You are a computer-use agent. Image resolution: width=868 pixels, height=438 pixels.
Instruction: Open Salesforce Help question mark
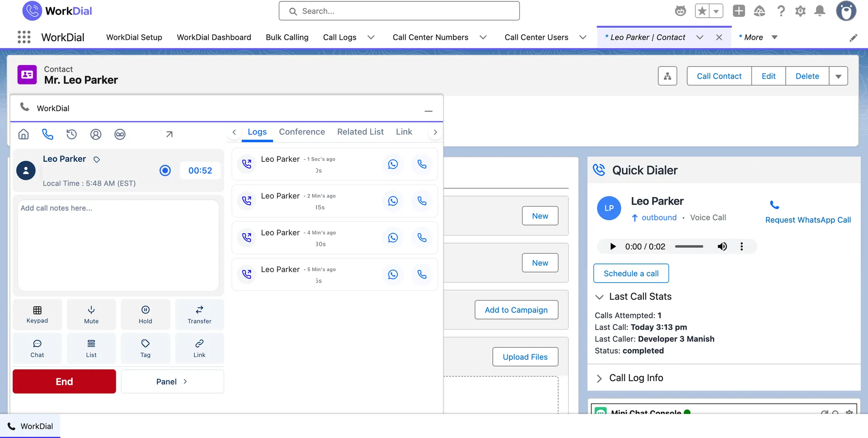coord(781,11)
